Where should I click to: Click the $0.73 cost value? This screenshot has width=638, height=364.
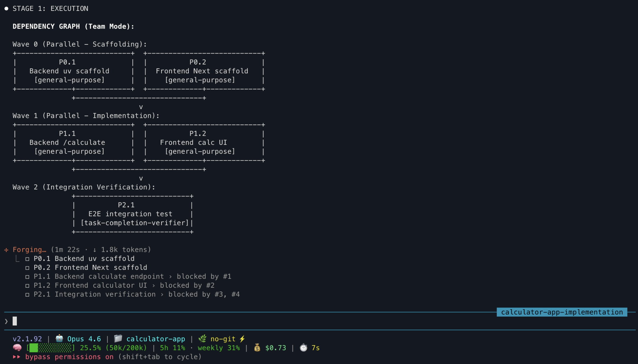click(x=276, y=348)
